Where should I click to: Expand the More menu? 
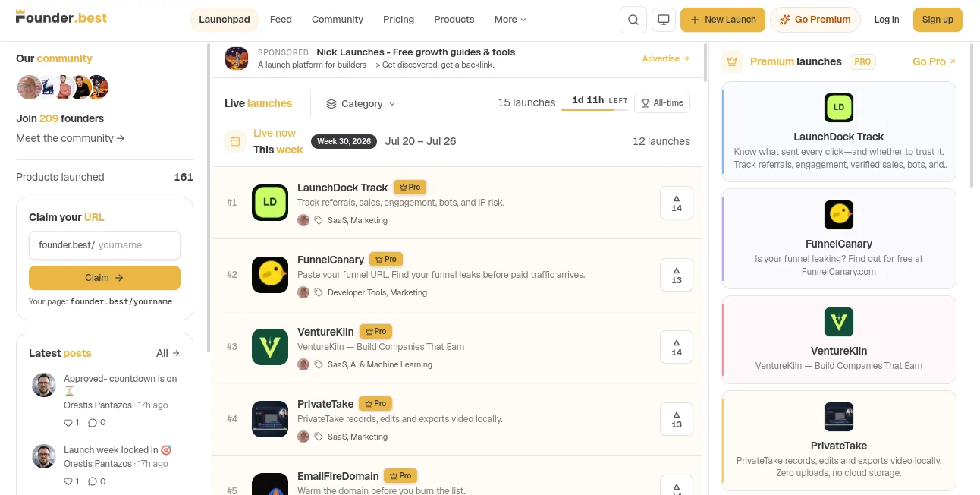click(x=510, y=20)
